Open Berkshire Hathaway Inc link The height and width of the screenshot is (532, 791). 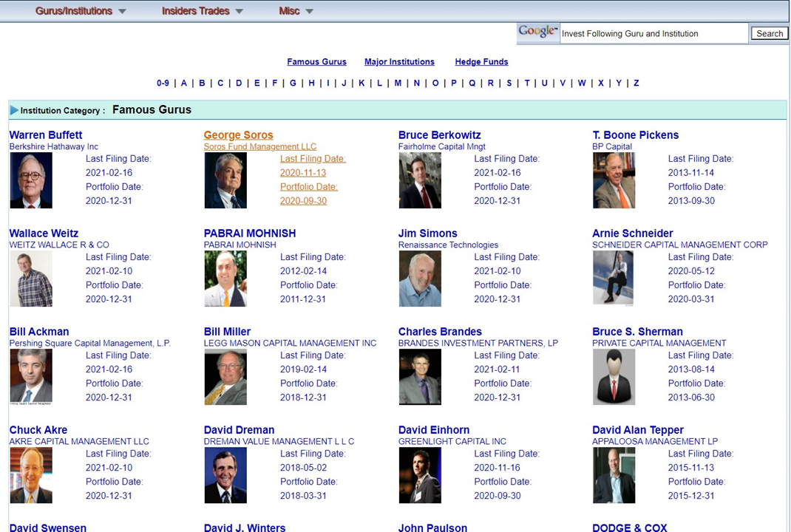[53, 147]
